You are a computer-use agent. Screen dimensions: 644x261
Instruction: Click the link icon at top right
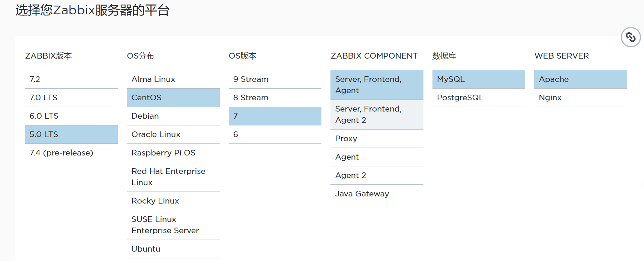pos(630,37)
